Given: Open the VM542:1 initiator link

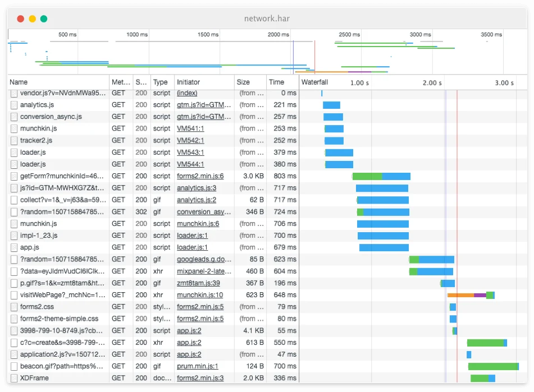Looking at the screenshot, I should (x=190, y=140).
